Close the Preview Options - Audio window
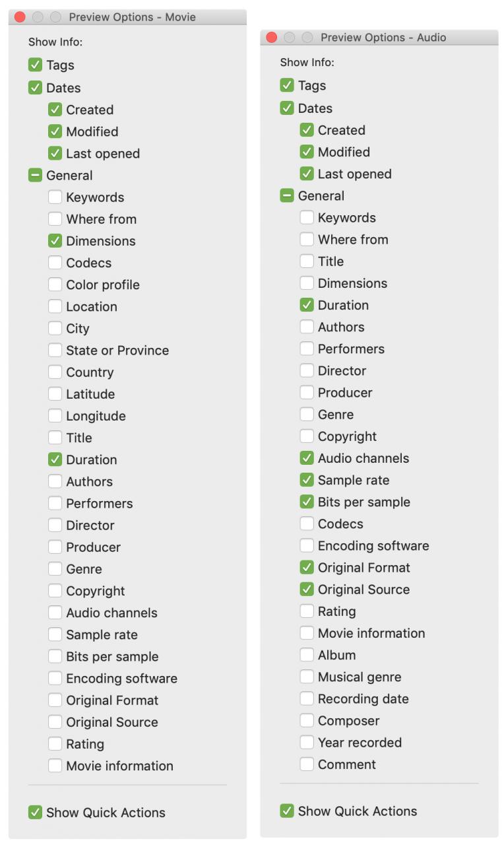This screenshot has height=845, width=504. point(272,38)
